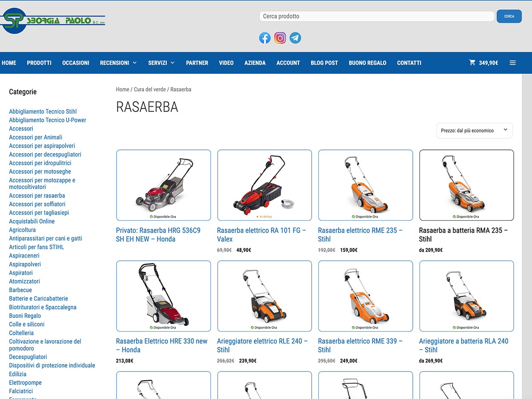Open Arieggiatore elettrico RLE 240 Stihl link
Image resolution: width=532 pixels, height=399 pixels.
click(x=262, y=345)
